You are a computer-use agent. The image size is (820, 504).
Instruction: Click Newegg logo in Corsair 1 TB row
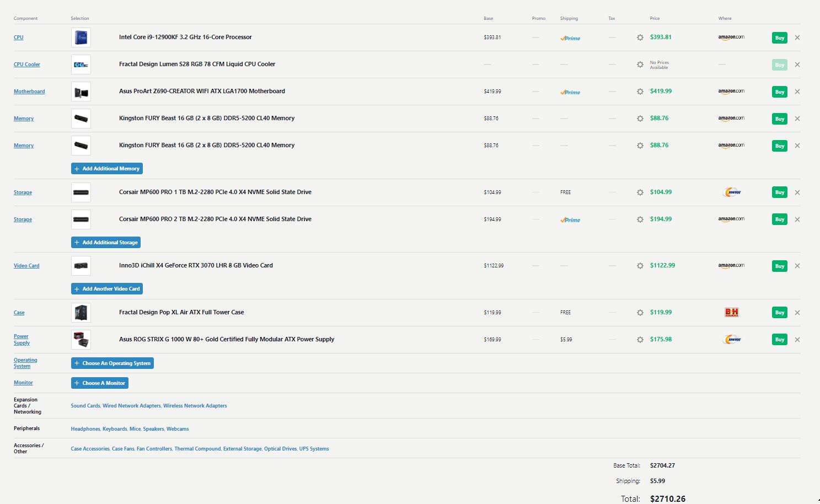(732, 192)
